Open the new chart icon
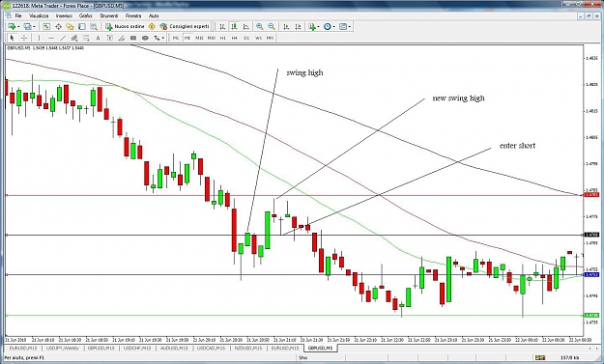This screenshot has width=604, height=364. [x=12, y=26]
